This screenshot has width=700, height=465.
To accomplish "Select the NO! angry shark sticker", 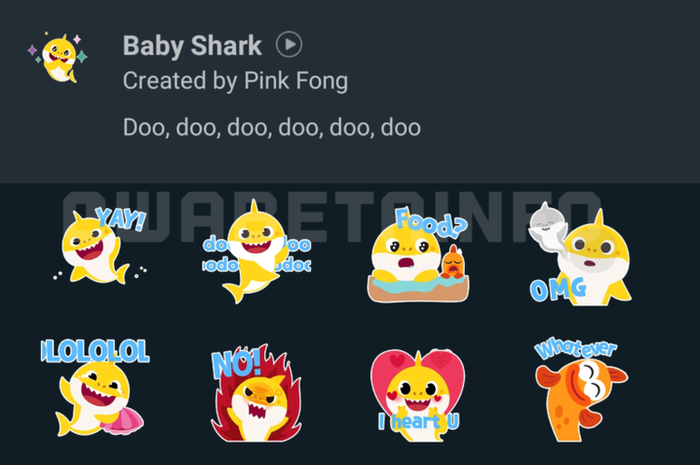I will point(257,393).
